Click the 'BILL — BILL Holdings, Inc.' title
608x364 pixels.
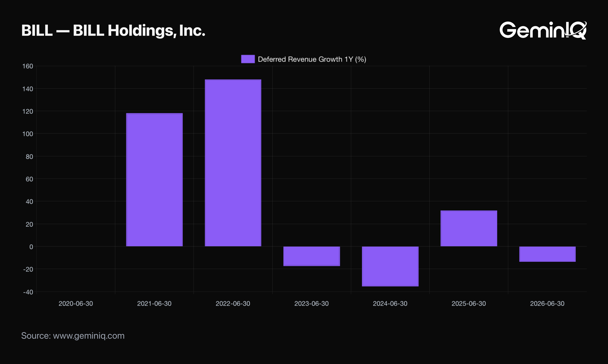point(113,31)
